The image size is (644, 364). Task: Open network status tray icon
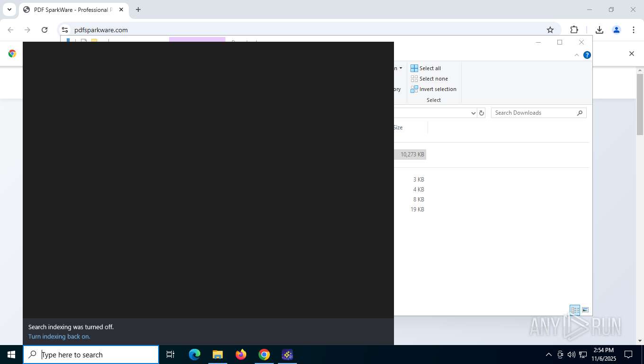[x=583, y=355]
